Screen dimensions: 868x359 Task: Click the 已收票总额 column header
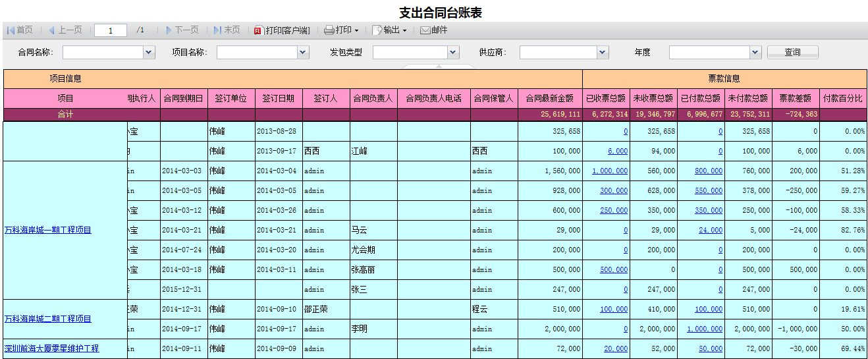click(x=606, y=99)
